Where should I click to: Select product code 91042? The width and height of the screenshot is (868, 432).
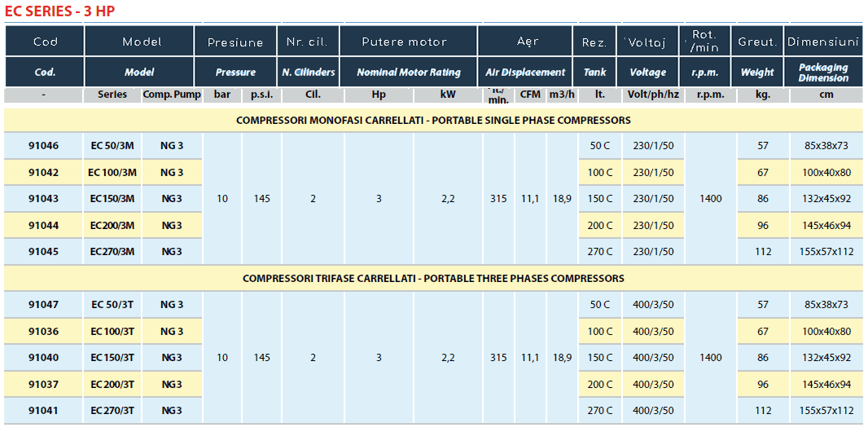[43, 172]
